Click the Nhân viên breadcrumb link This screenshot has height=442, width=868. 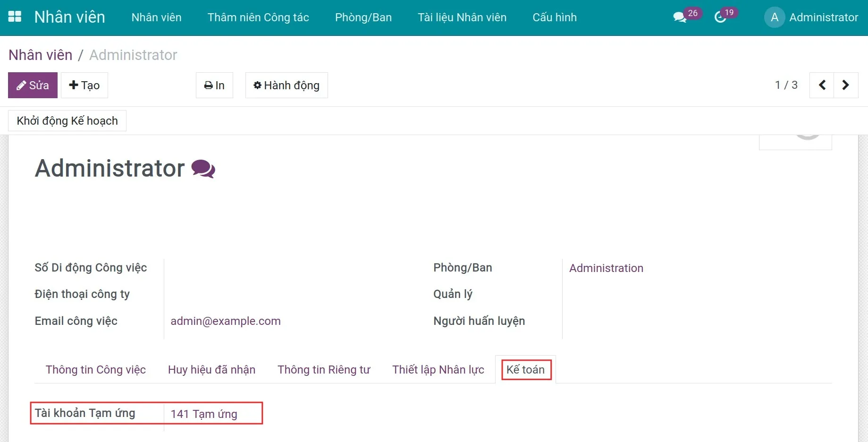click(41, 55)
